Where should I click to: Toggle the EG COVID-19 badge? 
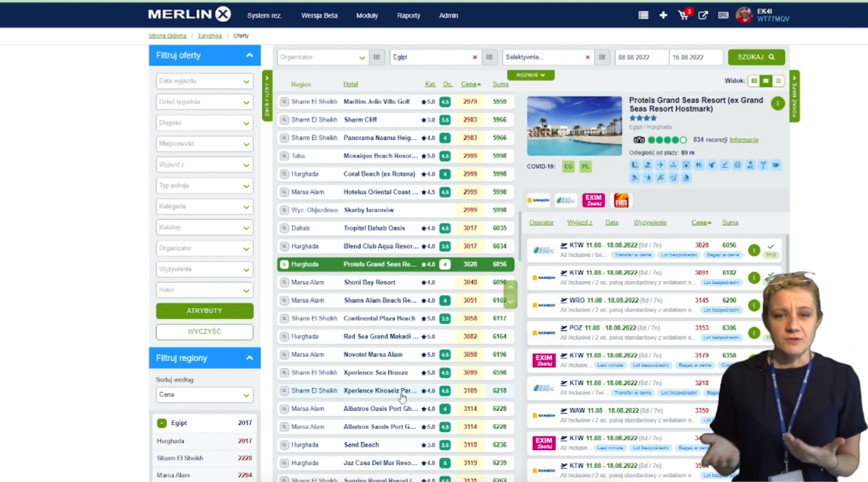pos(568,167)
